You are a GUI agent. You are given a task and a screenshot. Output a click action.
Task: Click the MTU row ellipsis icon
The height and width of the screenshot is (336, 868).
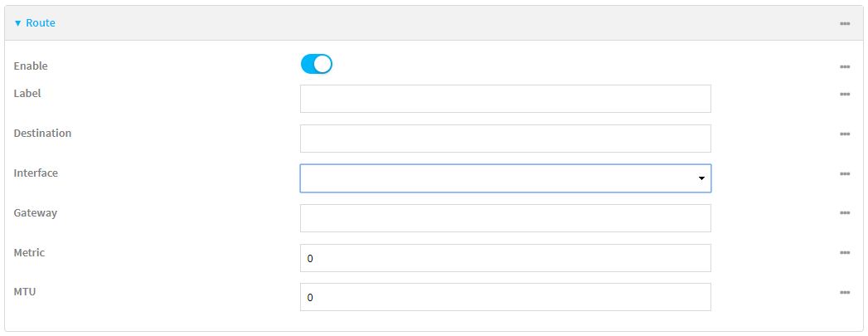(x=844, y=293)
